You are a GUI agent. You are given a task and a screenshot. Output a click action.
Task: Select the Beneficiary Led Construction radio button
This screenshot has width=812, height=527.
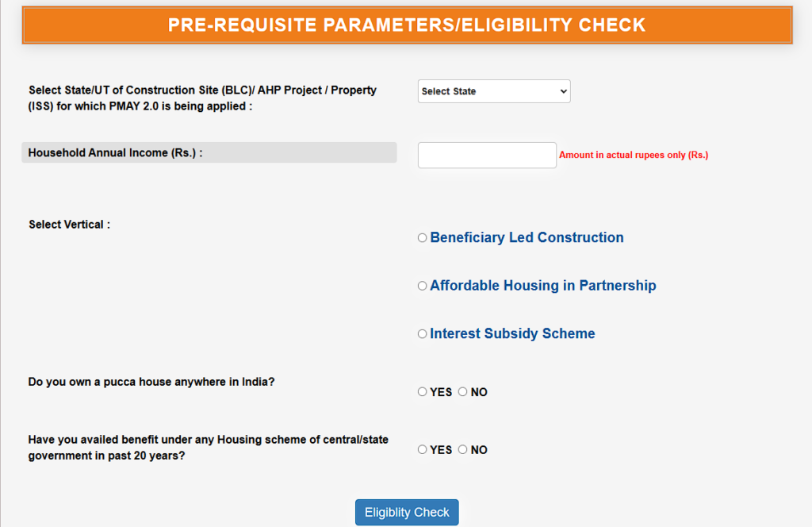point(422,238)
